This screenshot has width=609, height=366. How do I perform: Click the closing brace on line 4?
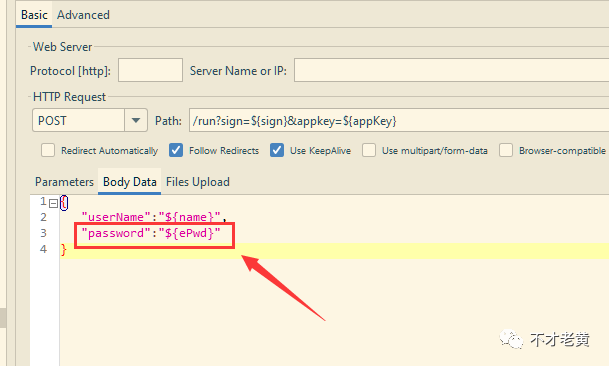pyautogui.click(x=64, y=249)
